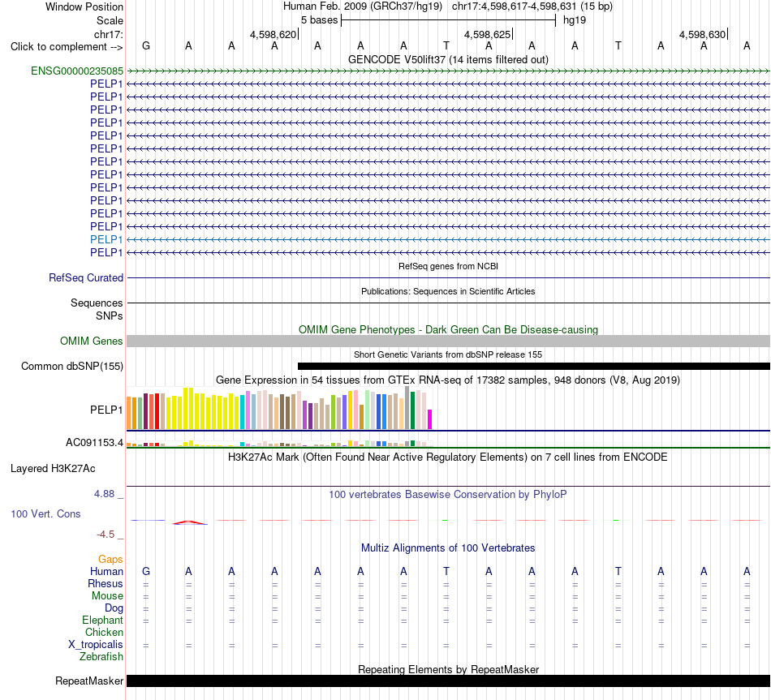Click the chr17: ruler label
Image resolution: width=771 pixels, height=700 pixels.
(108, 34)
